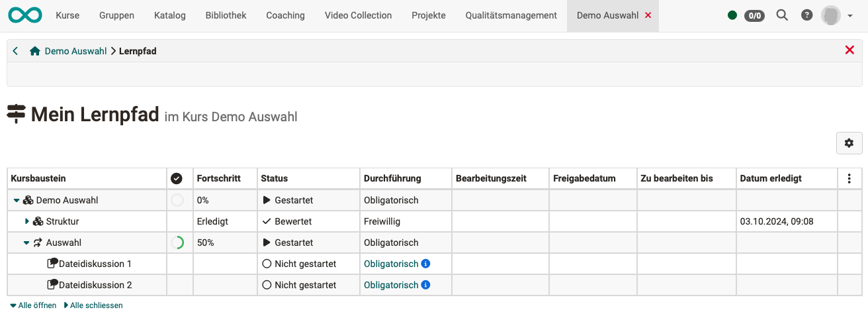This screenshot has height=324, width=868.
Task: Click the Erledigt progress cell
Action: click(212, 221)
